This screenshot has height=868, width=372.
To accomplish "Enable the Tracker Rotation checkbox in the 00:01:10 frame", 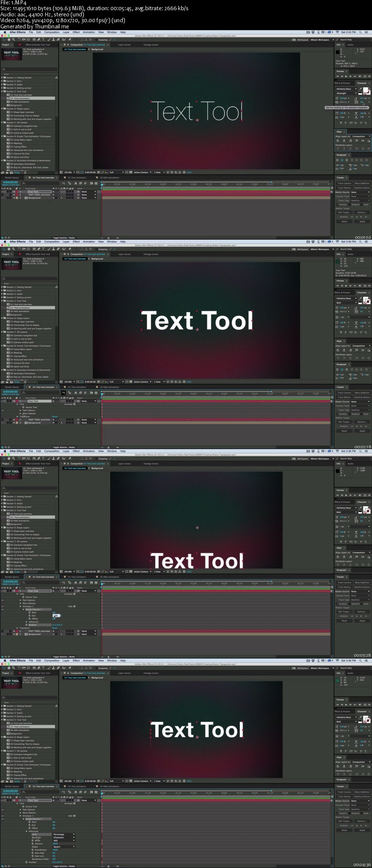I will [x=349, y=204].
